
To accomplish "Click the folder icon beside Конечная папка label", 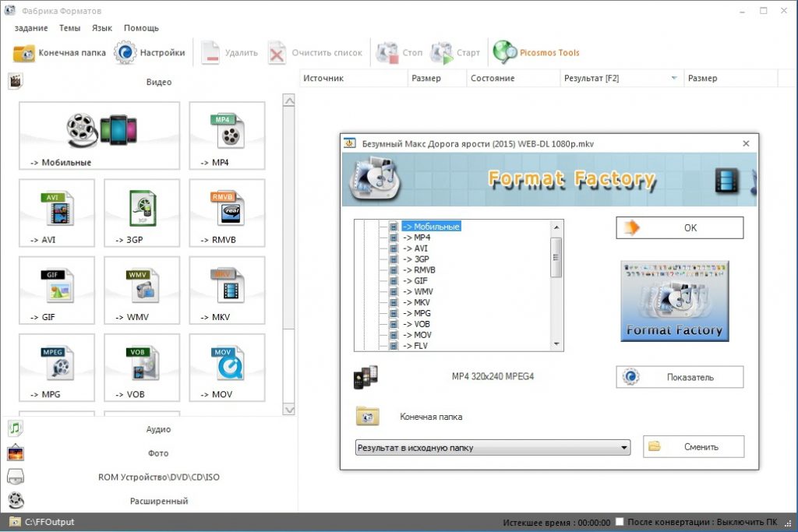I will 367,416.
